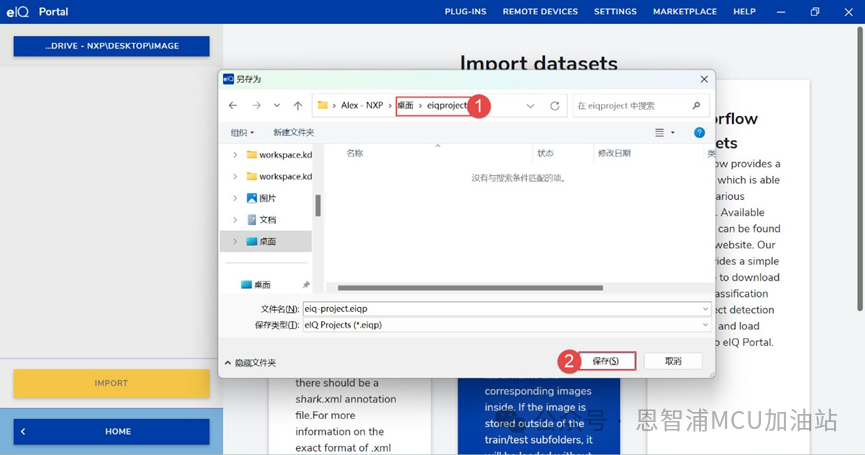Select the highlighted 桌面 tree item

pos(266,242)
